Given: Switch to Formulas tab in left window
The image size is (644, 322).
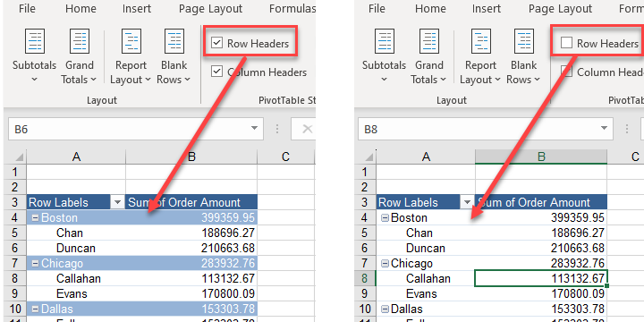Looking at the screenshot, I should coord(292,8).
